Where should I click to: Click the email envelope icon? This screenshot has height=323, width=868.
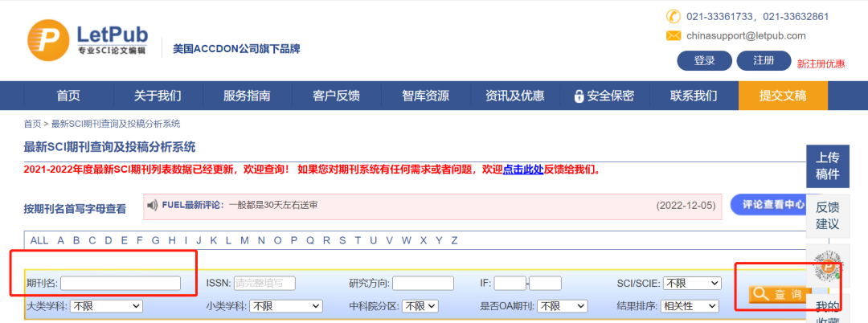pyautogui.click(x=674, y=36)
